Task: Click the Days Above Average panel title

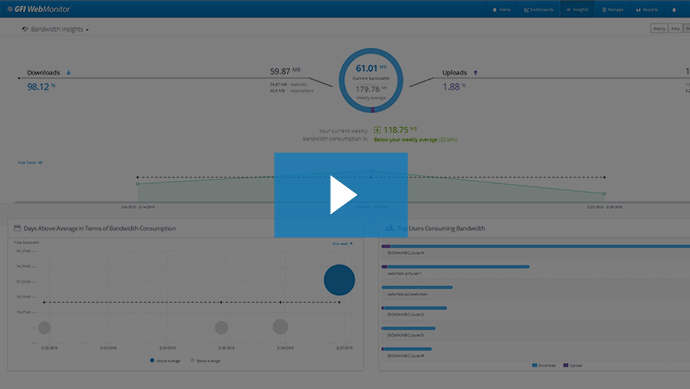Action: pyautogui.click(x=100, y=228)
